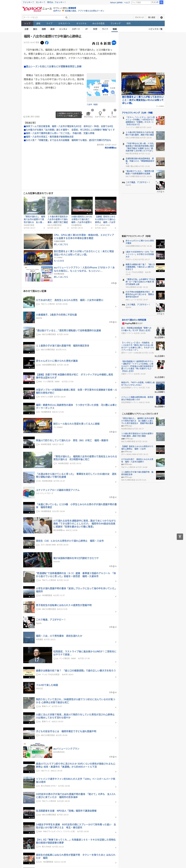The width and height of the screenshot is (186, 868).
Task: Focus the キーワードを入力 news search field
Action: [x=44, y=18]
